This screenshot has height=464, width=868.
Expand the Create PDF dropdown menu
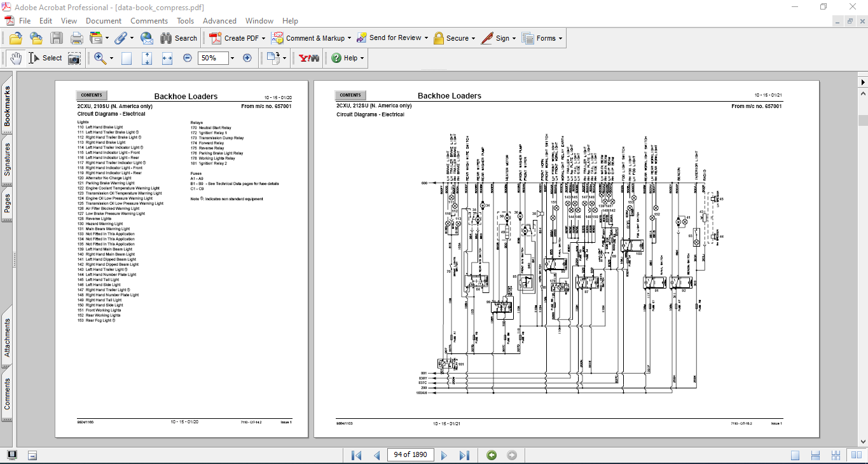(x=263, y=38)
